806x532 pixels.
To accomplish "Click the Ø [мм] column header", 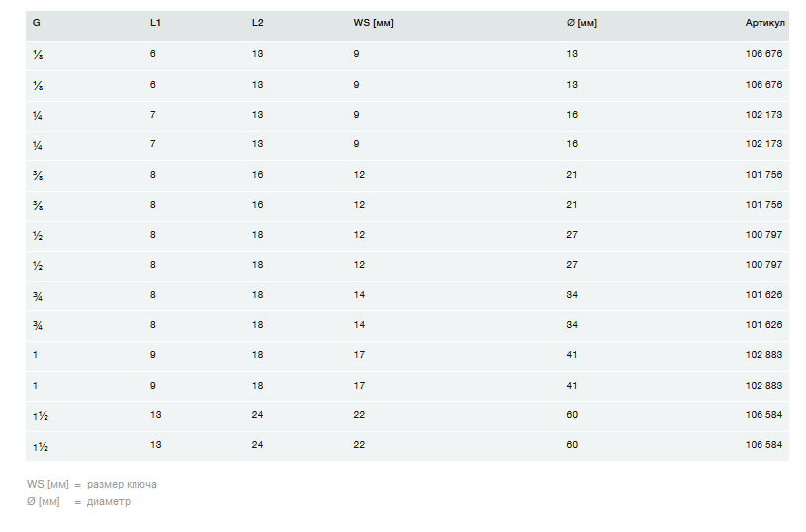I will (x=582, y=23).
